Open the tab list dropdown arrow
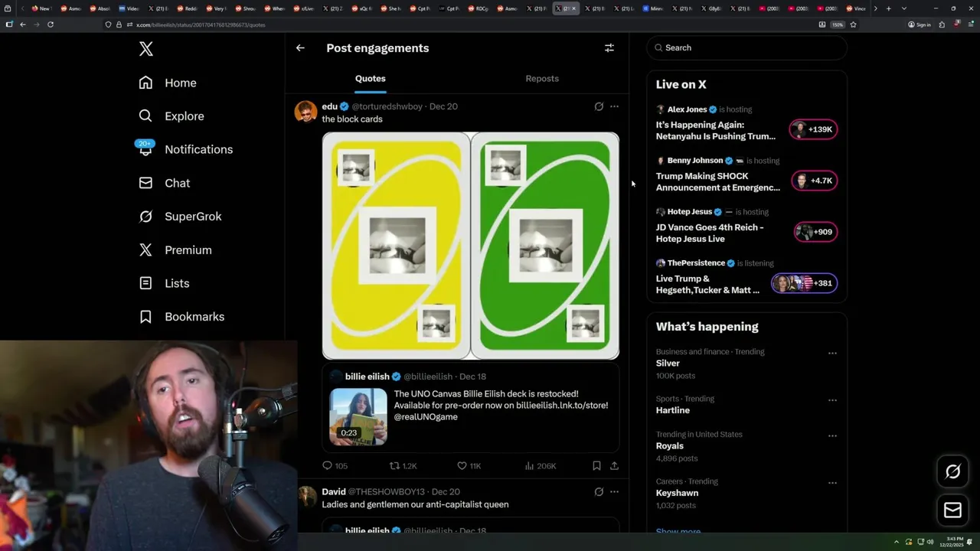 pos(904,8)
